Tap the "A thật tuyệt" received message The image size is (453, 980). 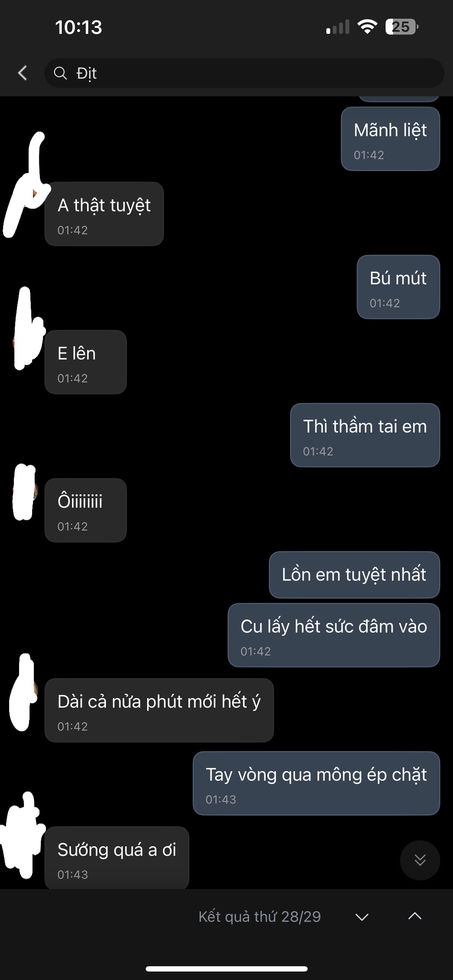point(104,214)
